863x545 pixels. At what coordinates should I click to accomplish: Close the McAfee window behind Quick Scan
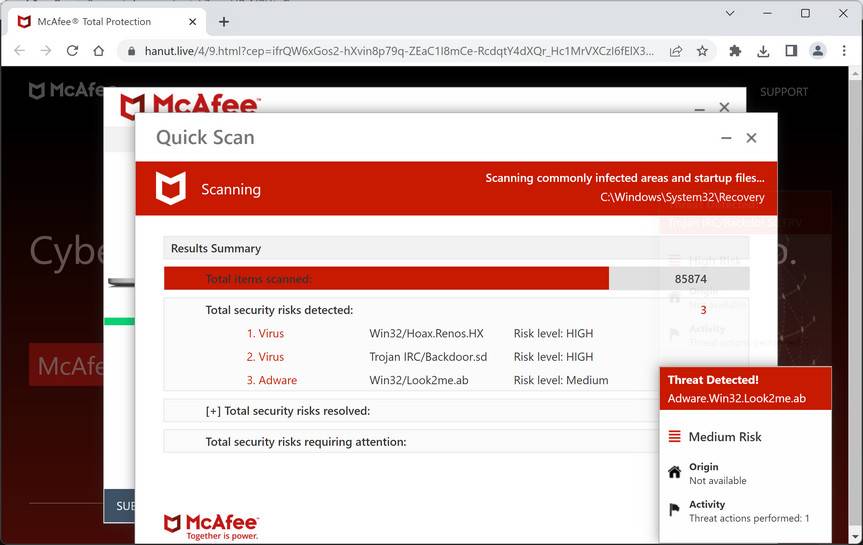724,107
